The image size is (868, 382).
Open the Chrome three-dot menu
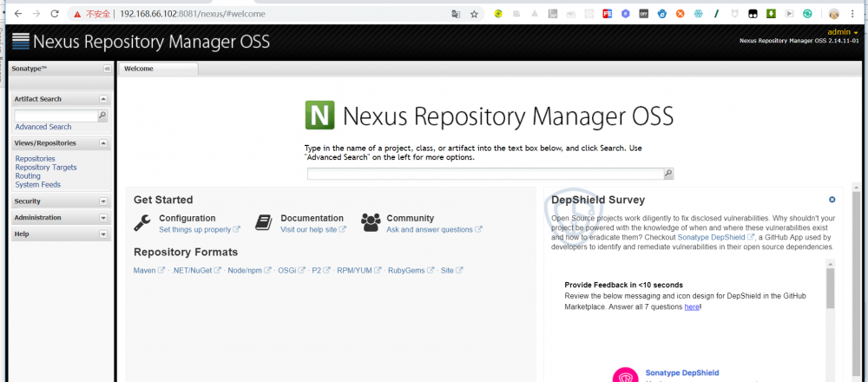tap(852, 14)
